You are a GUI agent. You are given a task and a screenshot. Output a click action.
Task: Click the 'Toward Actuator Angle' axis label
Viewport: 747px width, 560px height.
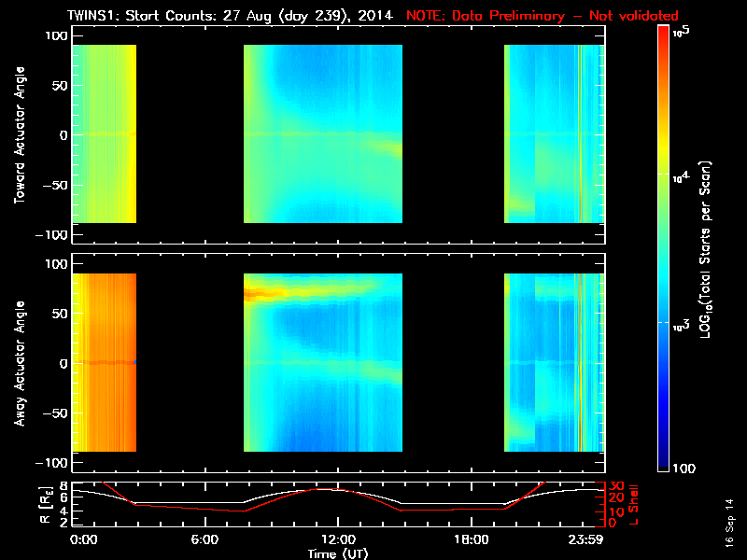20,133
